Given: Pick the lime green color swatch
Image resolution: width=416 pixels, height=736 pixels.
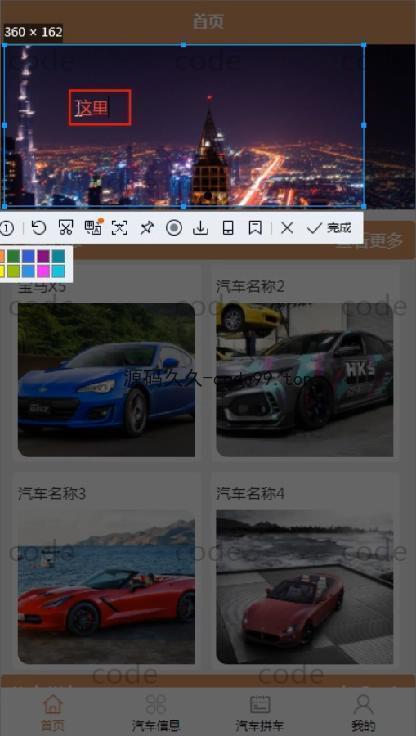Looking at the screenshot, I should (x=14, y=271).
